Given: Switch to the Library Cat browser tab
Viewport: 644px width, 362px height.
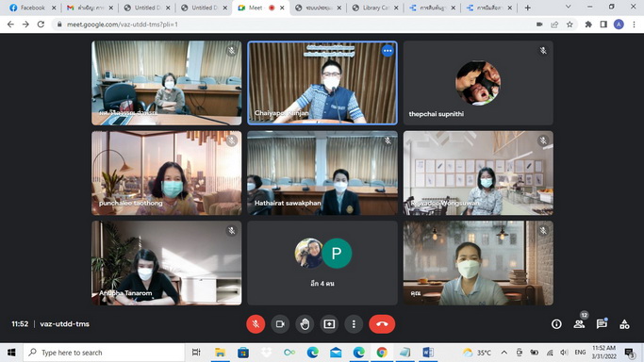Looking at the screenshot, I should [375, 8].
